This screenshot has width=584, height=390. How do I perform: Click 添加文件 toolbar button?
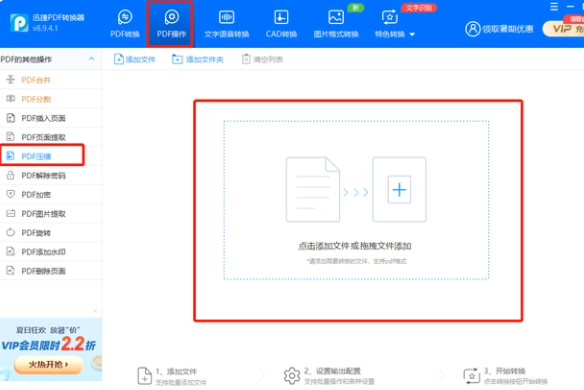tap(134, 59)
